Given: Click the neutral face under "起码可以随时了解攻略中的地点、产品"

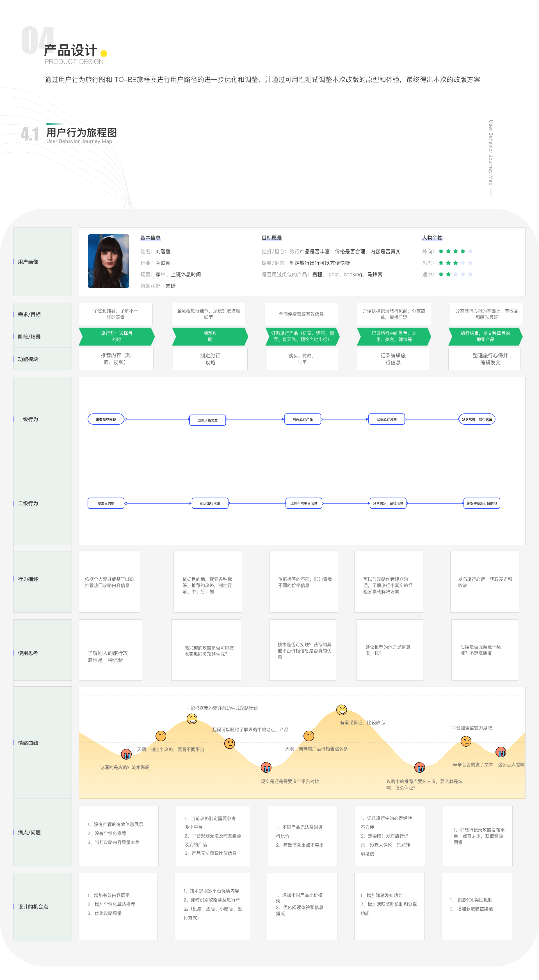Looking at the screenshot, I should click(x=230, y=743).
